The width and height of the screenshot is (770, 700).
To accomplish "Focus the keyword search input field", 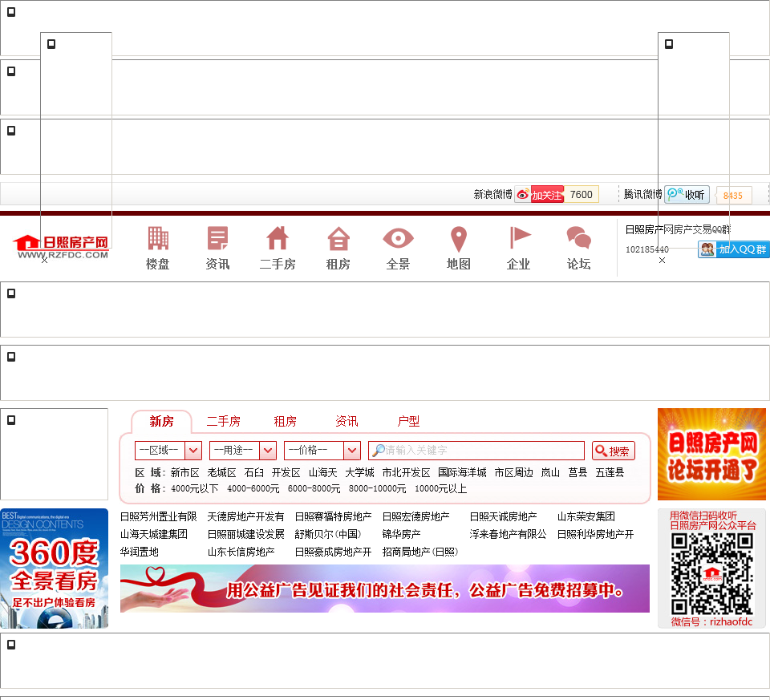I will 476,451.
